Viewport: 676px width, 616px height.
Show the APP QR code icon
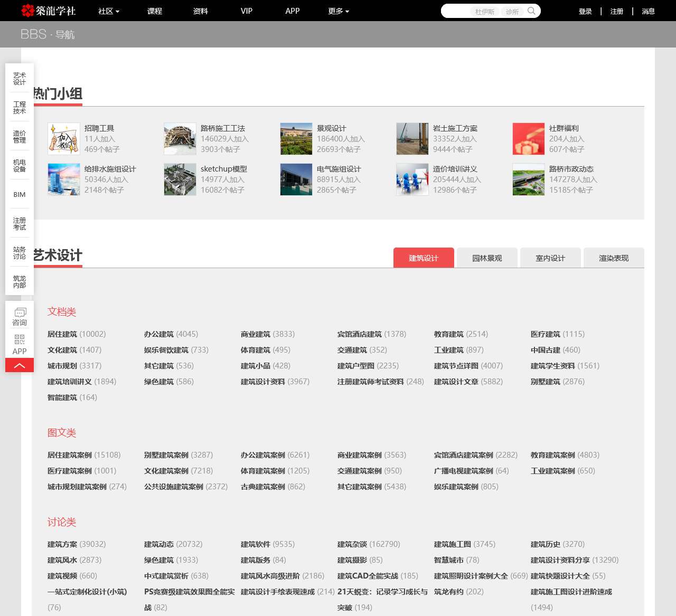(20, 345)
